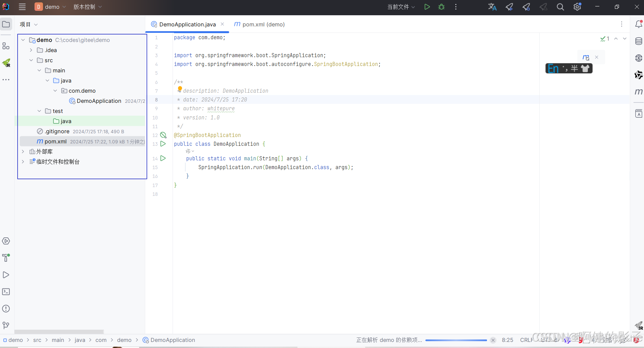Switch to DemoApplication.java tab
The height and width of the screenshot is (348, 644).
coord(187,24)
